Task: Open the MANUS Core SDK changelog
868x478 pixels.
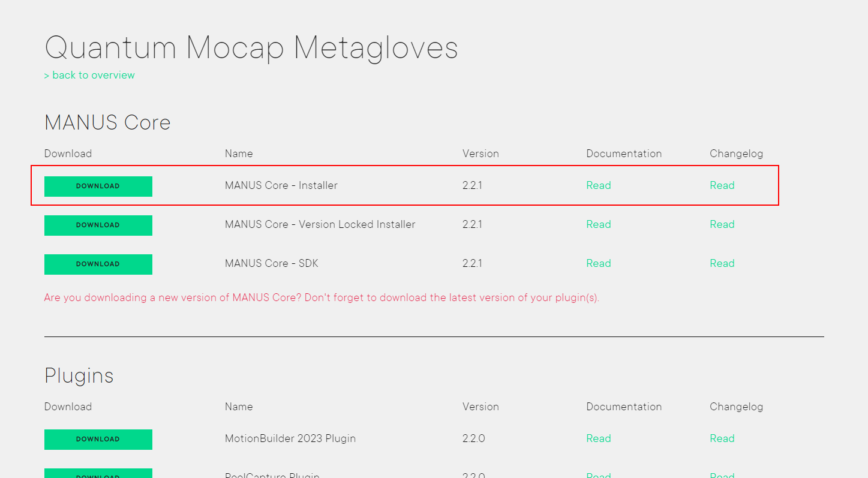Action: [x=722, y=263]
